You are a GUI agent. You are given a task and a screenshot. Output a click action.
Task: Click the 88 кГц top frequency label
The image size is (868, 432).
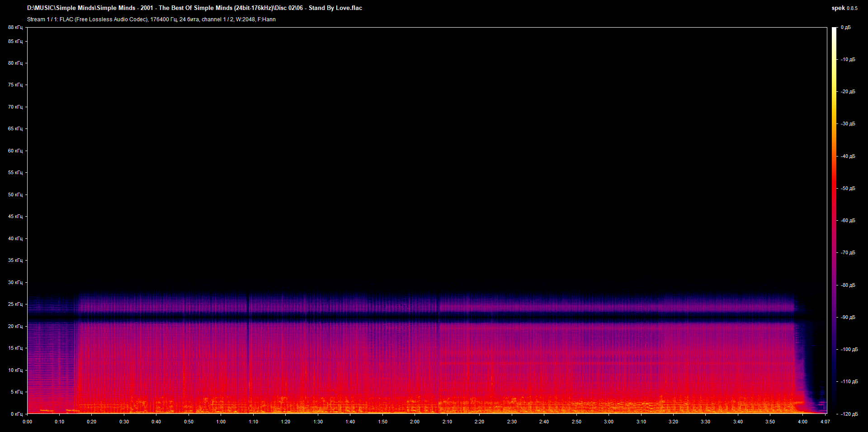click(x=15, y=28)
